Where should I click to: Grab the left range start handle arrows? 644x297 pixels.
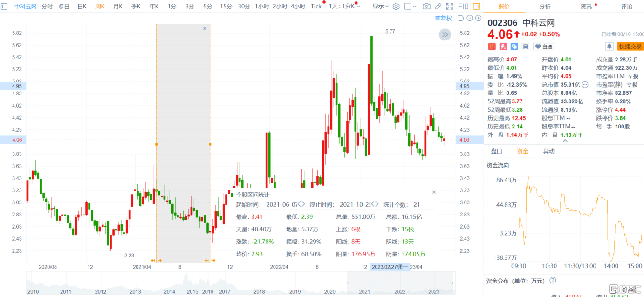(x=156, y=260)
